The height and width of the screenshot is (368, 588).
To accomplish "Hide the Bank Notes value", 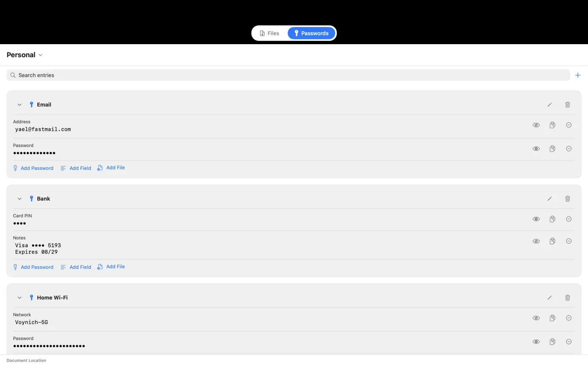I will click(x=536, y=241).
